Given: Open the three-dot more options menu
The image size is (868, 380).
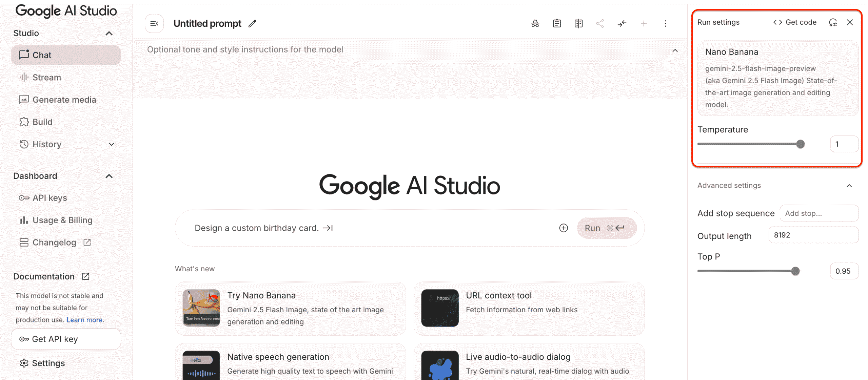Looking at the screenshot, I should (x=665, y=23).
